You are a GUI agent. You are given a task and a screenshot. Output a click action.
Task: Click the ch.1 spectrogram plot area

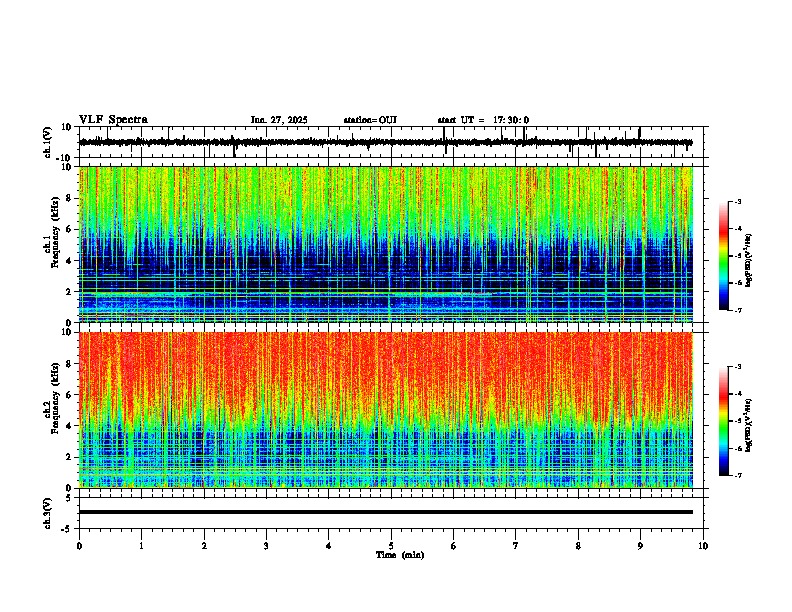386,244
